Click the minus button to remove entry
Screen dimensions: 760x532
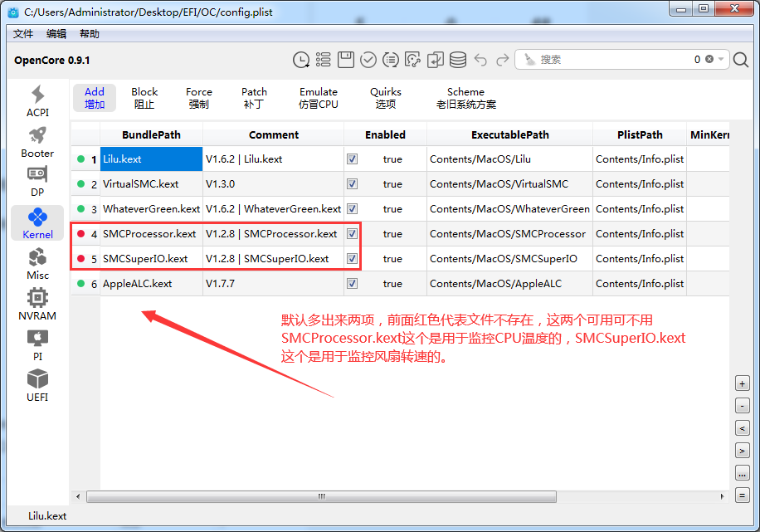743,406
